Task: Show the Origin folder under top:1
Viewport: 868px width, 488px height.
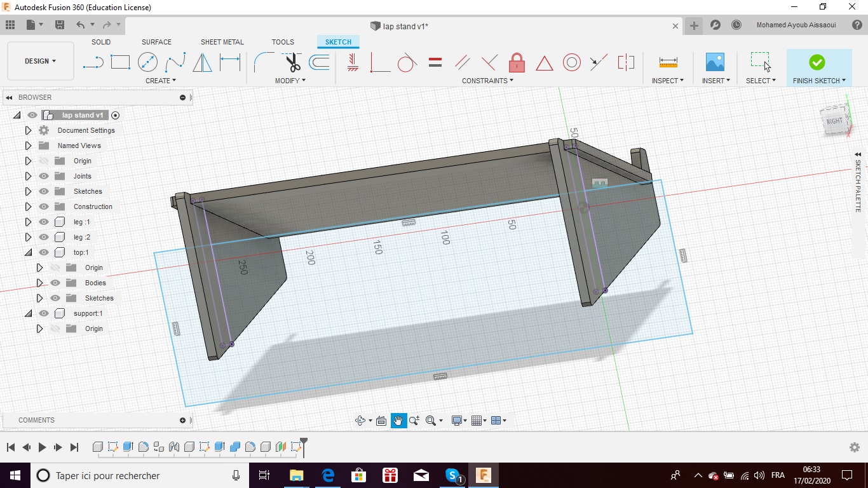Action: (55, 268)
